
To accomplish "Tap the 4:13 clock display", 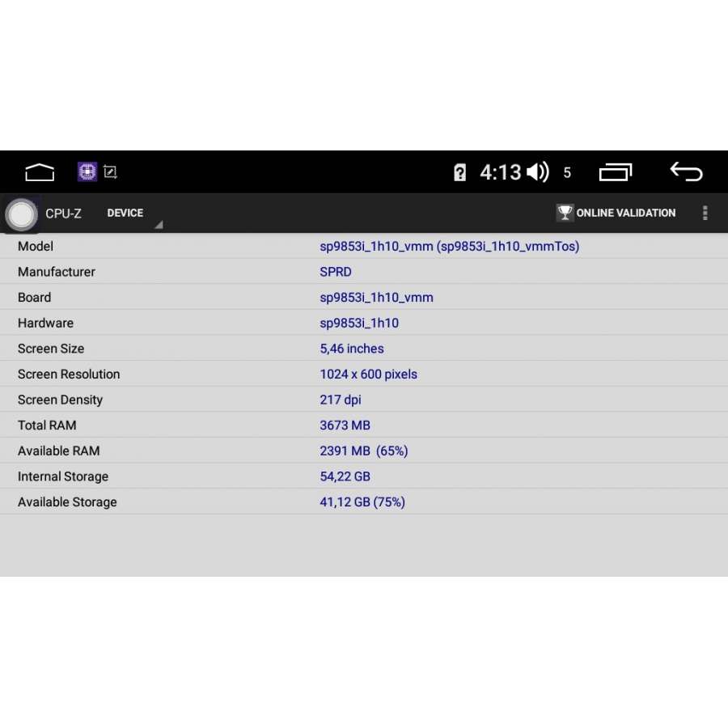I will coord(501,173).
